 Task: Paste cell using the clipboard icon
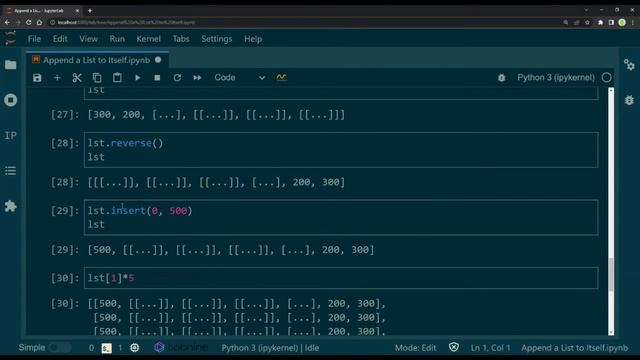tap(117, 78)
